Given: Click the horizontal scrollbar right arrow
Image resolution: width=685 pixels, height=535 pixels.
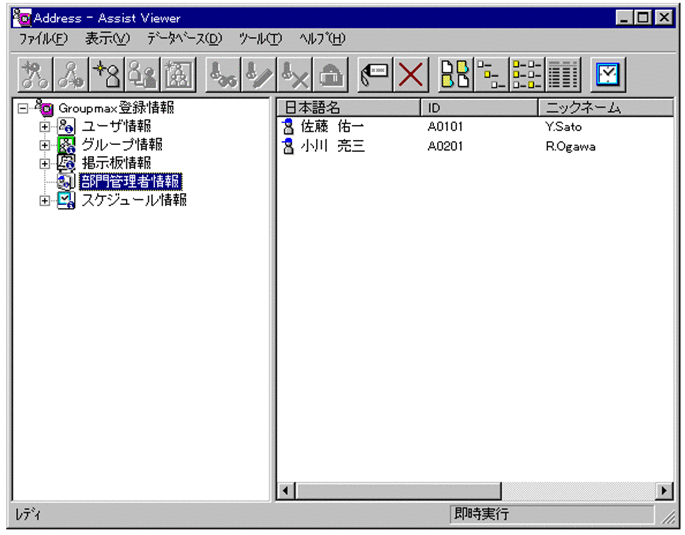Looking at the screenshot, I should pos(664,491).
